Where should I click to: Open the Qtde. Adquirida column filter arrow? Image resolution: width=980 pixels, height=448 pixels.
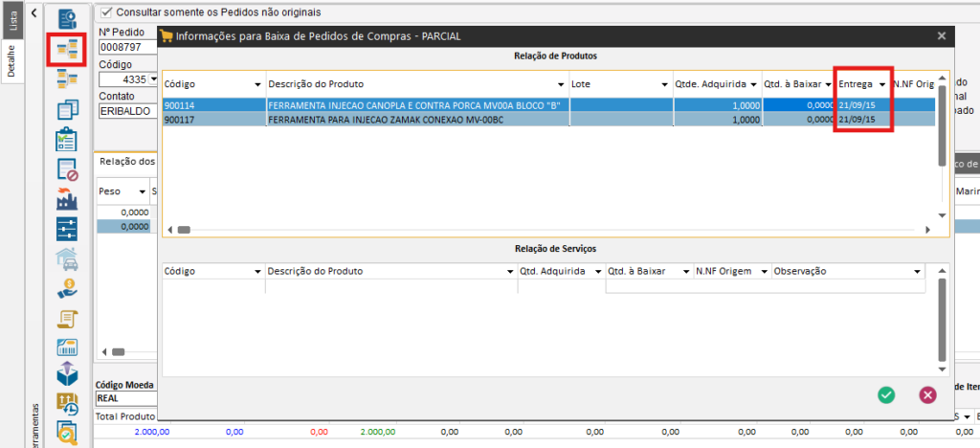[x=754, y=84]
